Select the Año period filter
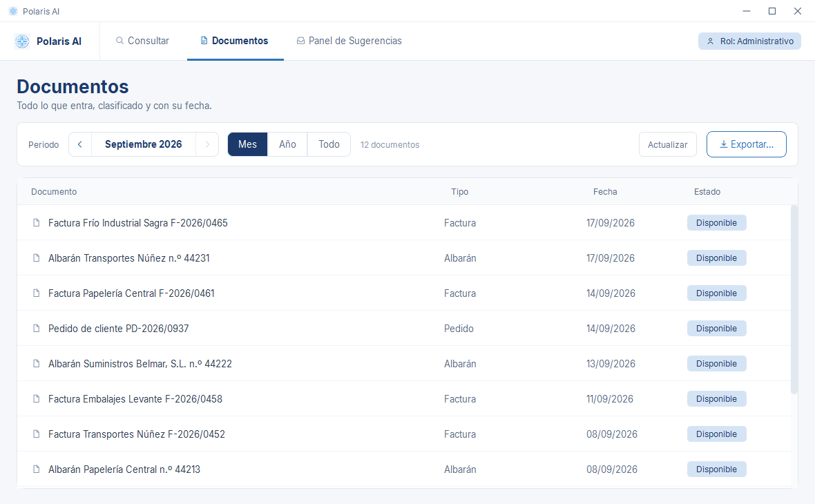Image resolution: width=815 pixels, height=504 pixels. pyautogui.click(x=287, y=144)
